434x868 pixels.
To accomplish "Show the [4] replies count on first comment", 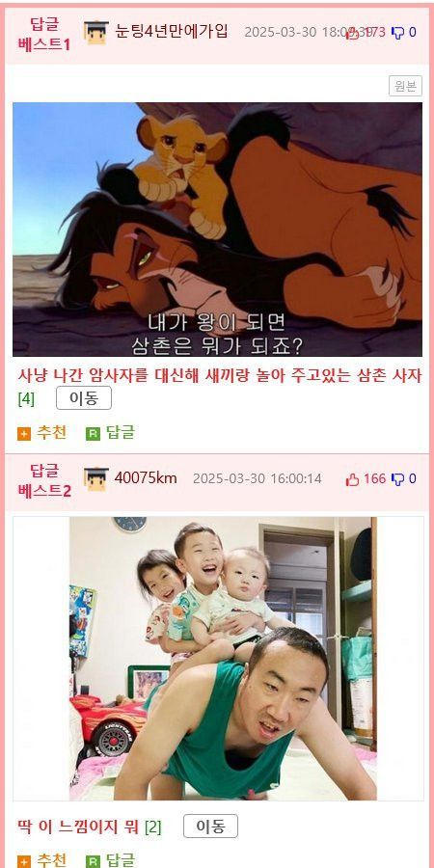I will click(26, 398).
